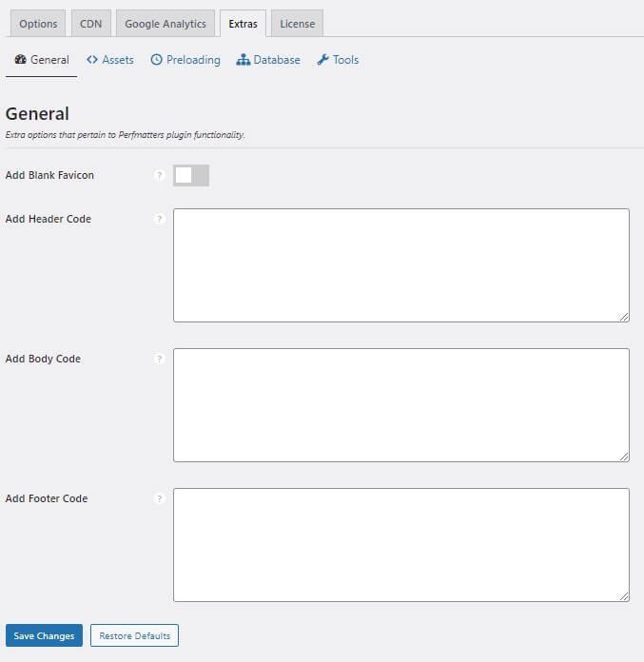Click the General dashboard gauge icon
Screen dimensions: 644x662
click(x=20, y=60)
